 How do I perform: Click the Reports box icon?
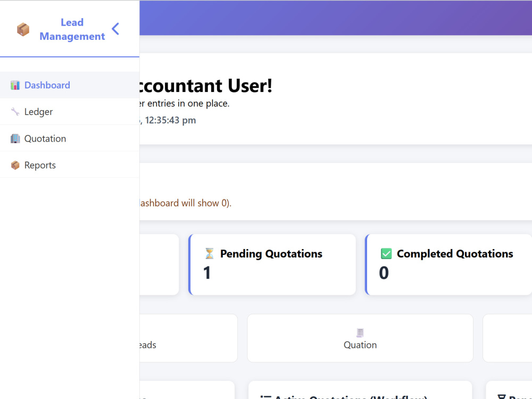[15, 165]
